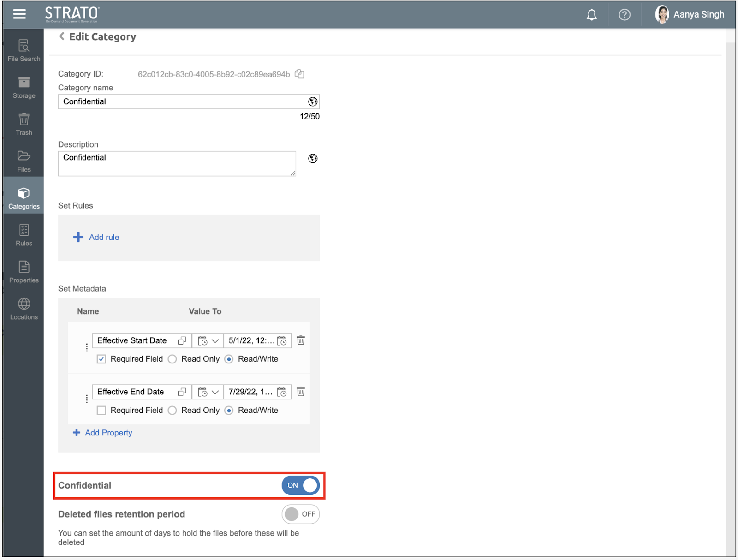Click the globe icon beside Description box
Screen dimensions: 738x560
tap(313, 159)
